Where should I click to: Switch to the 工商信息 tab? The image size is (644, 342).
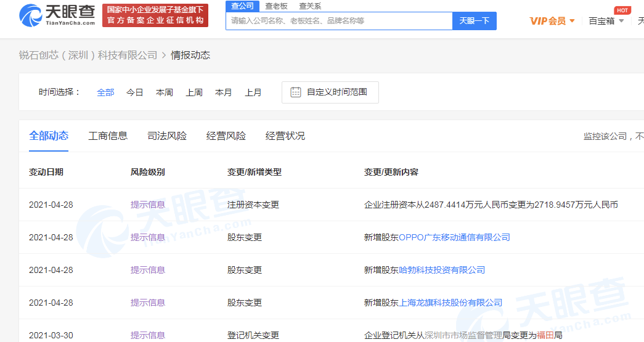tap(108, 136)
